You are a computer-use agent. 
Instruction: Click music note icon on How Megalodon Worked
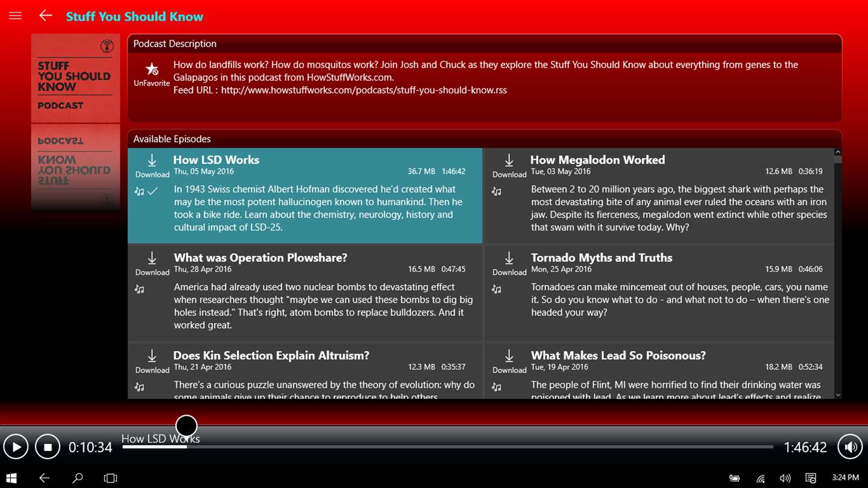click(x=496, y=192)
